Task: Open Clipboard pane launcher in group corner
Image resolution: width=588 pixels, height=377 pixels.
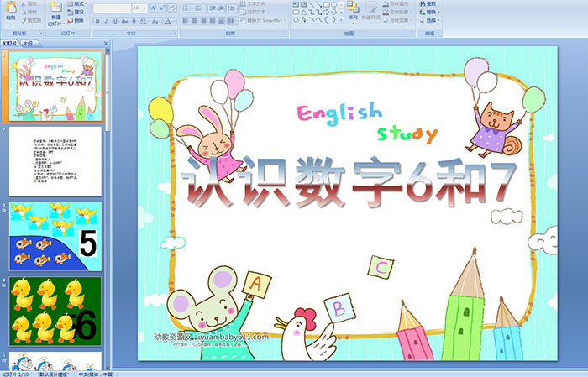Action: (41, 34)
